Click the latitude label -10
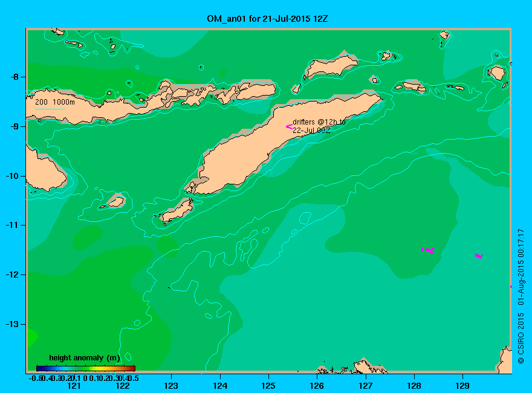Screen dimensions: 532x393 point(12,176)
